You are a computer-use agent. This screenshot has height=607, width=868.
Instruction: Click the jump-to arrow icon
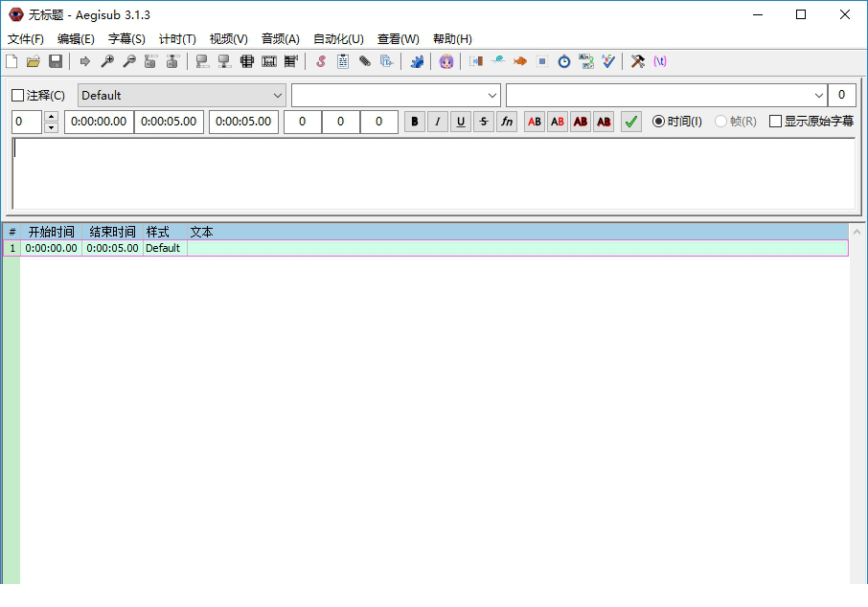84,61
